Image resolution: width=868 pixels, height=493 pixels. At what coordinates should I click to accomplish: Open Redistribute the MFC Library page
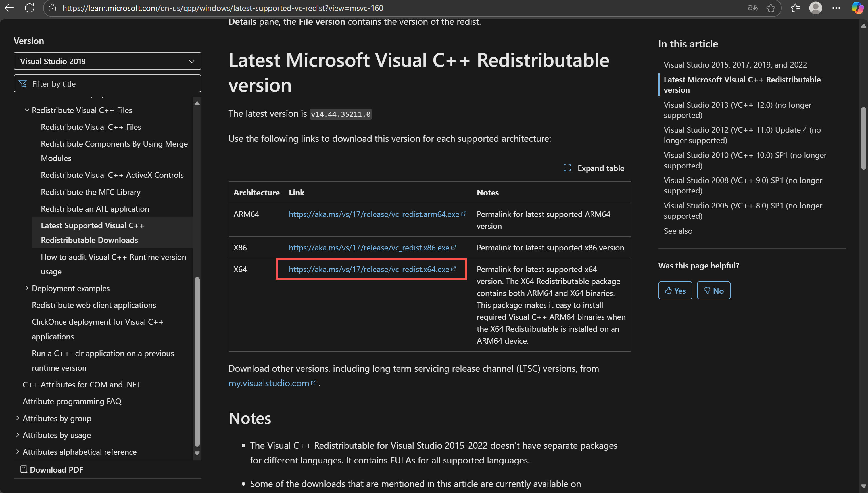(x=91, y=192)
